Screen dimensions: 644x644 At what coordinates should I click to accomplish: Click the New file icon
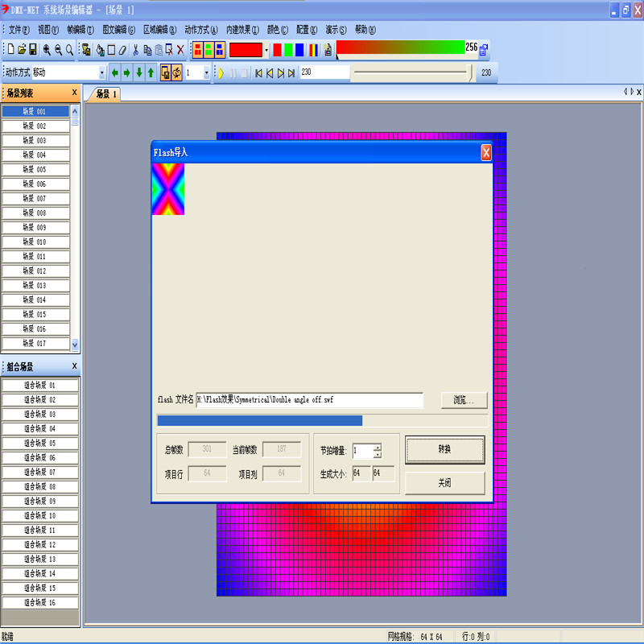[11, 50]
